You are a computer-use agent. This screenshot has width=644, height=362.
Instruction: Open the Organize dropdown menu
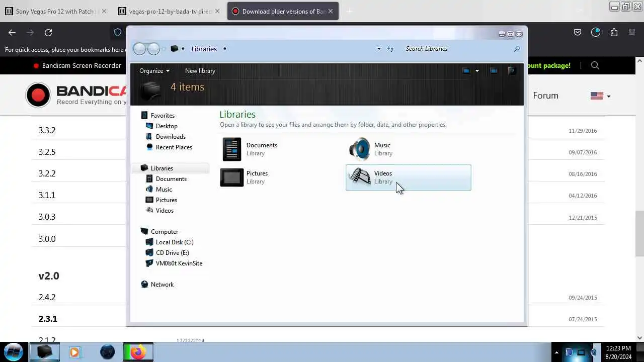pyautogui.click(x=154, y=71)
